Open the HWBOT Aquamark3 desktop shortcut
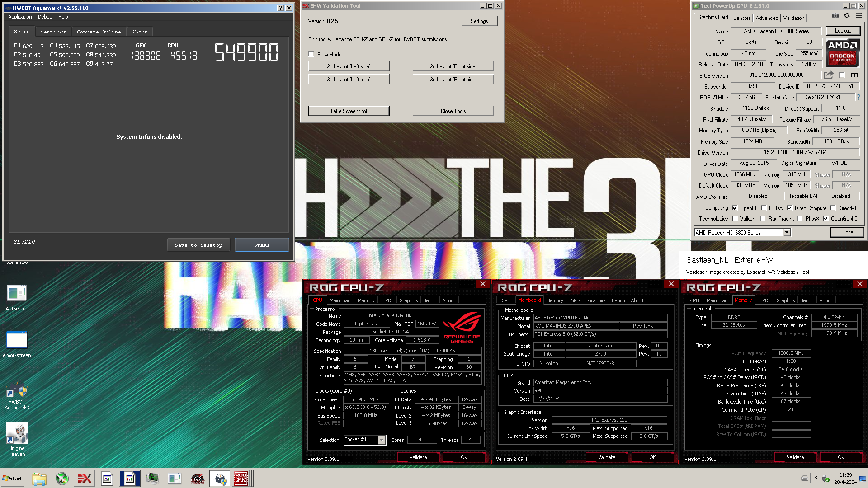 pyautogui.click(x=17, y=396)
